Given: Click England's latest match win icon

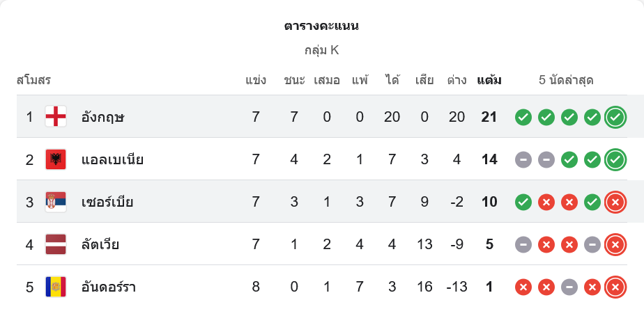Looking at the screenshot, I should (x=615, y=117).
